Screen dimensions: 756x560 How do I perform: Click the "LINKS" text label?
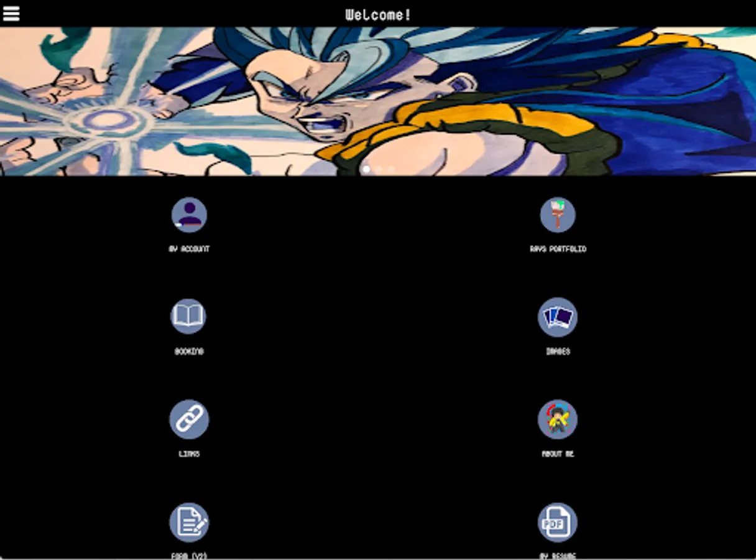pyautogui.click(x=189, y=454)
